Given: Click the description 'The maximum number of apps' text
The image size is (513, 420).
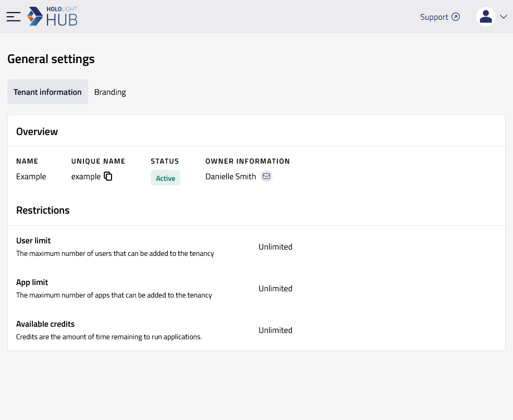Looking at the screenshot, I should point(114,295).
